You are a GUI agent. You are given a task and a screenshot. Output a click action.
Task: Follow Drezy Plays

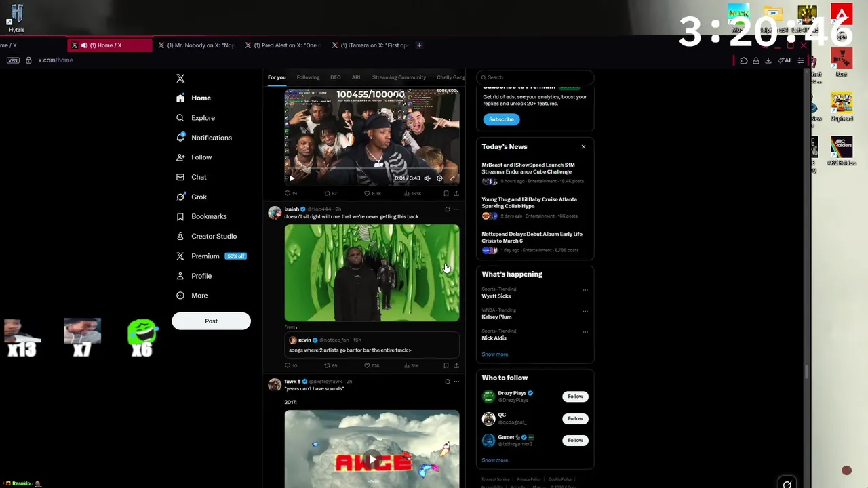575,396
